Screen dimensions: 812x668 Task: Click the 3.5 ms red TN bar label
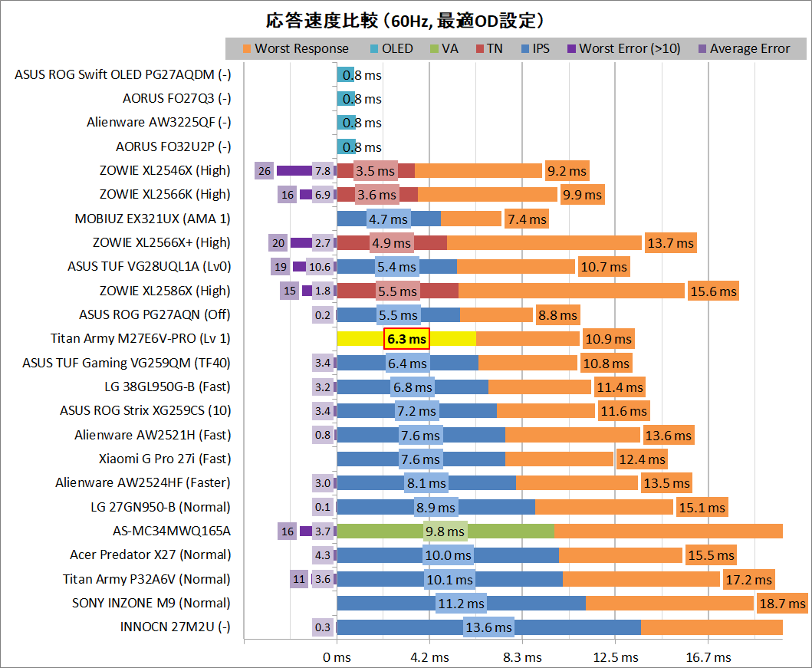point(376,171)
